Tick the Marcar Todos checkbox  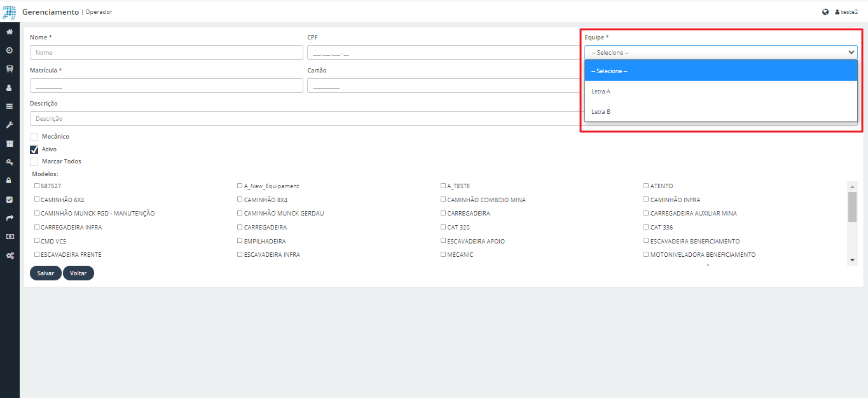click(x=34, y=161)
